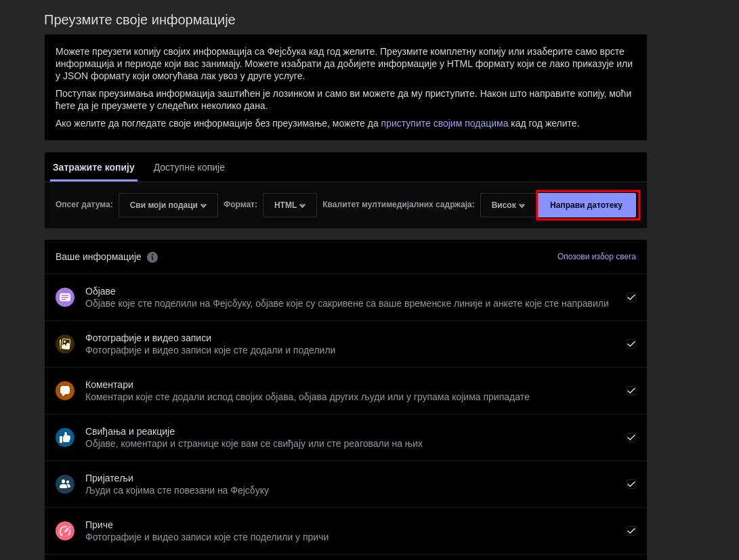The height and width of the screenshot is (560, 739).
Task: Uncheck the Објаве checkbox
Action: click(631, 297)
